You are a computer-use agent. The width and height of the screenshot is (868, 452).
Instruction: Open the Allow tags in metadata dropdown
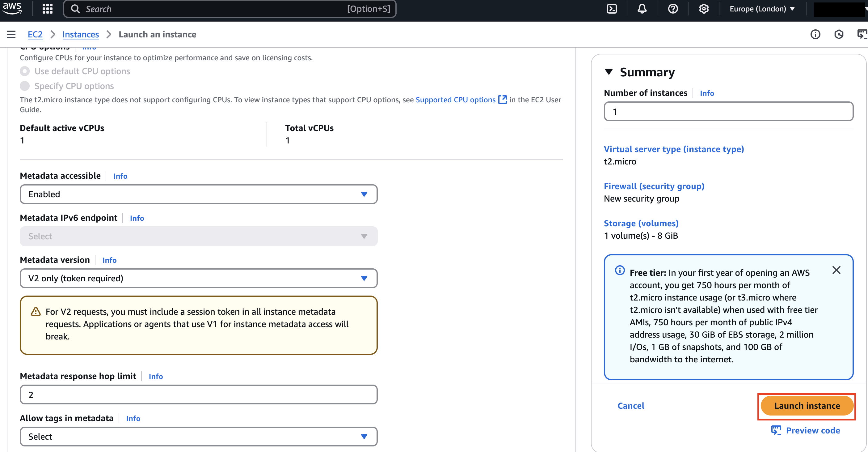(199, 437)
